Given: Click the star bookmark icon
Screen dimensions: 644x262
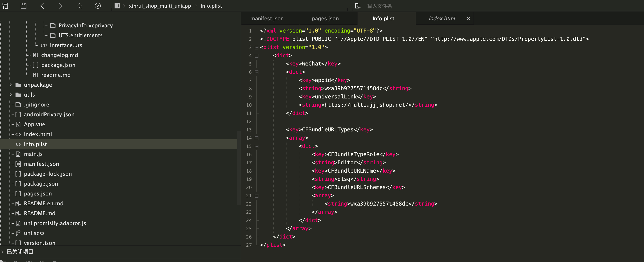Looking at the screenshot, I should coord(79,6).
